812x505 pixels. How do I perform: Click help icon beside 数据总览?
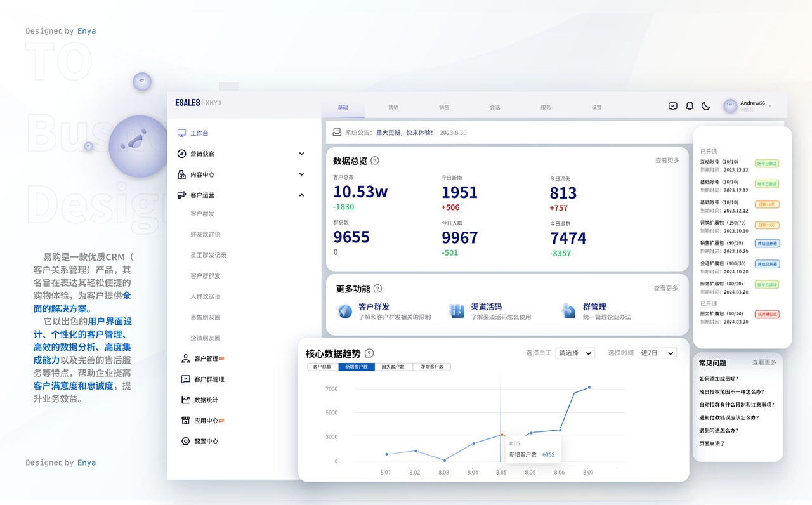(375, 161)
